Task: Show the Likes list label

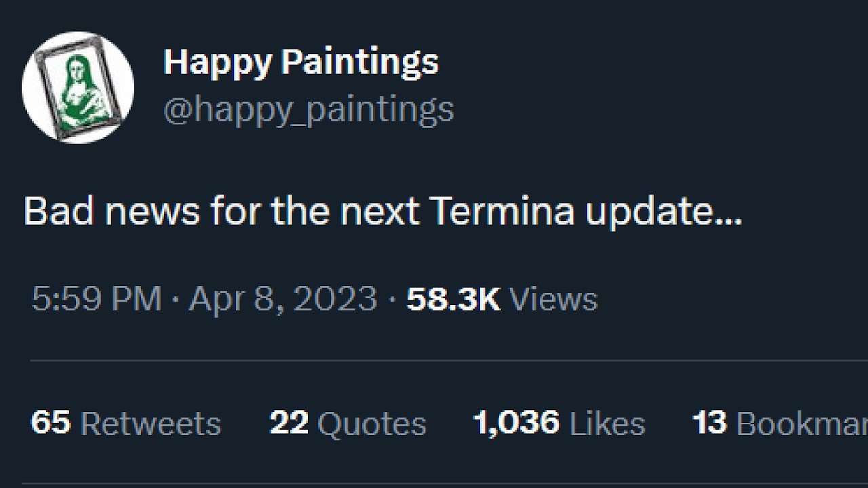Action: 607,424
